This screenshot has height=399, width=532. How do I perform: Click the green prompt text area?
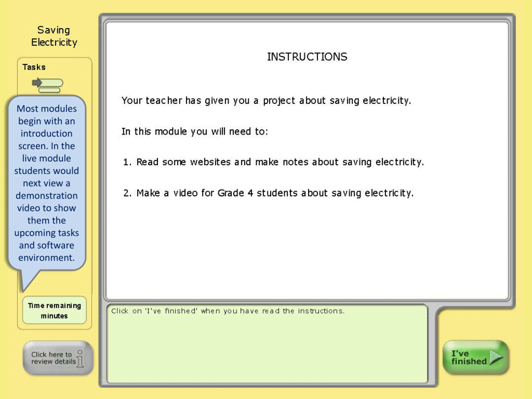(267, 344)
